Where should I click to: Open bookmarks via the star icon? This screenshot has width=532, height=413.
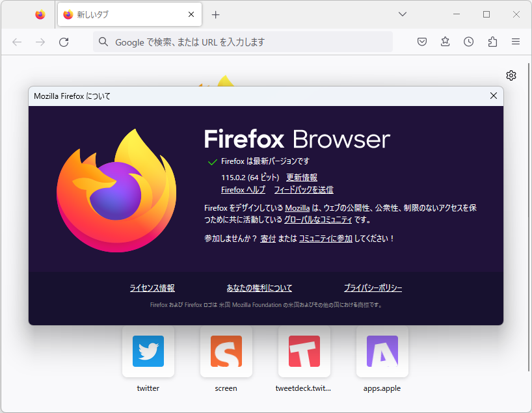coord(445,42)
